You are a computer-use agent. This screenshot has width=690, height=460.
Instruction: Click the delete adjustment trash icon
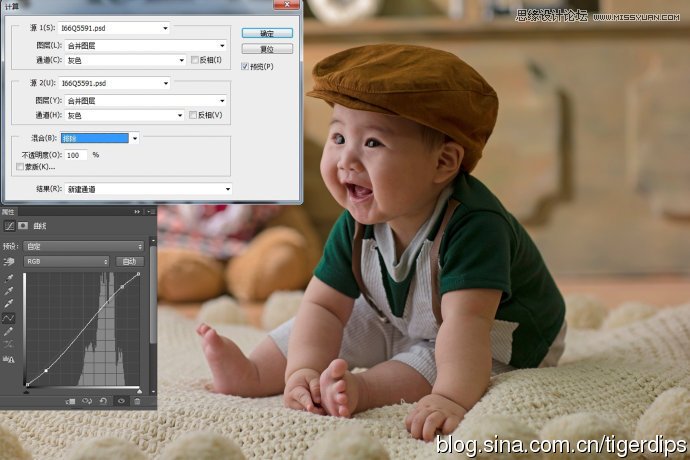coord(138,401)
